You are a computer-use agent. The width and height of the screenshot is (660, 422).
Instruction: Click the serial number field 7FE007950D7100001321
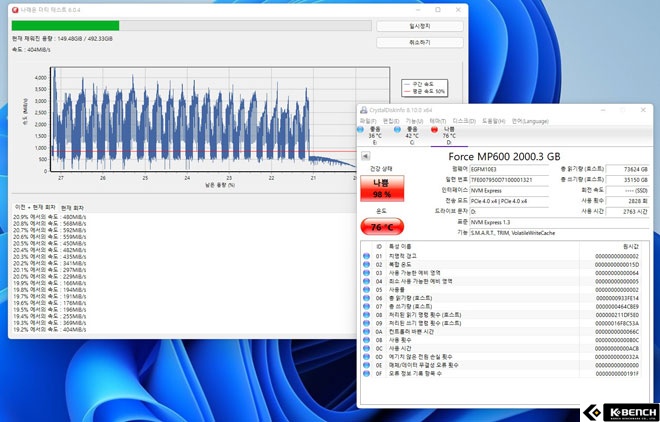pyautogui.click(x=509, y=180)
